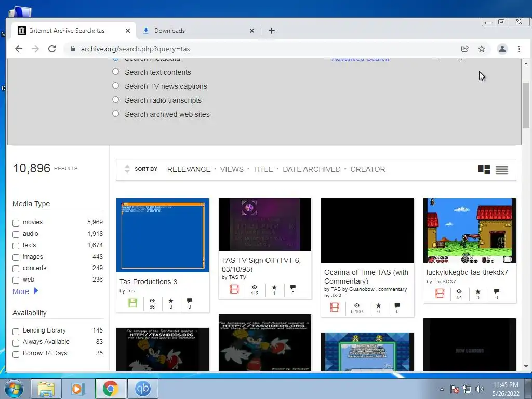
Task: Open the Chrome three-dot menu
Action: pos(519,49)
